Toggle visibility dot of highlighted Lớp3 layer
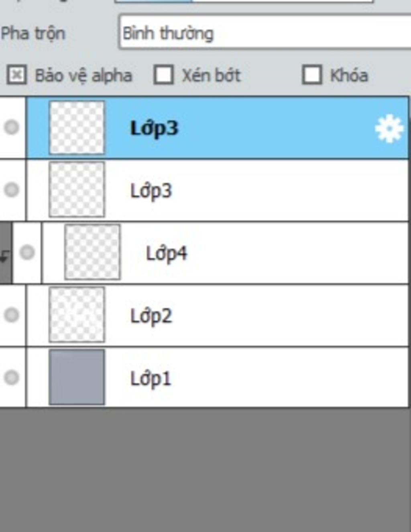The width and height of the screenshot is (411, 532). coord(12,127)
